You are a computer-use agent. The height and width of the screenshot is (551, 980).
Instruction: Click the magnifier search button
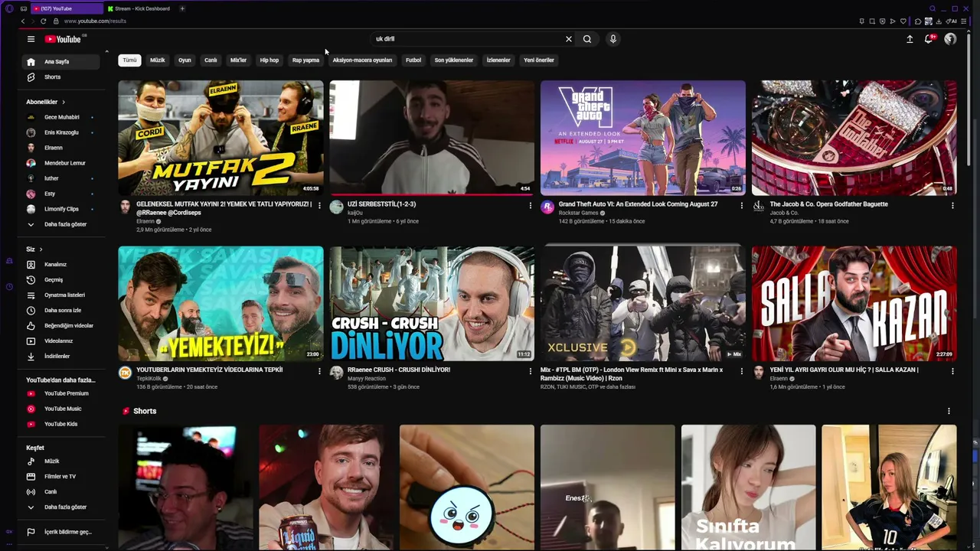[x=587, y=39]
